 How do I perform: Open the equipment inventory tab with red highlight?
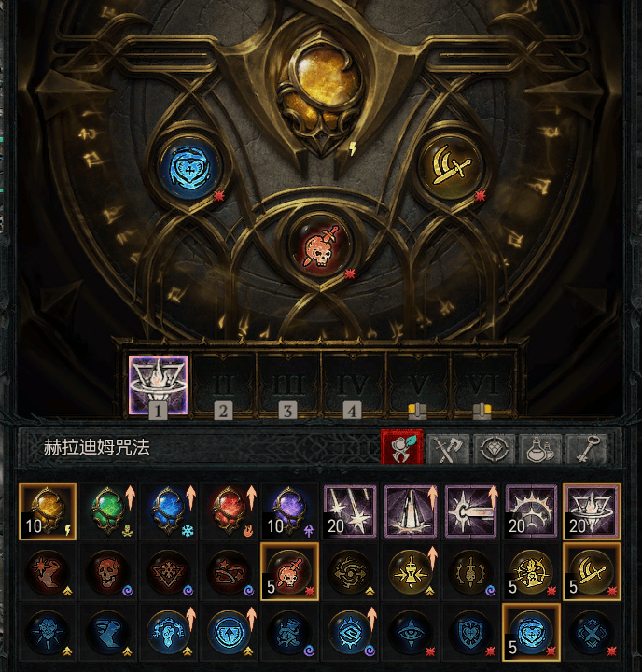coord(402,447)
